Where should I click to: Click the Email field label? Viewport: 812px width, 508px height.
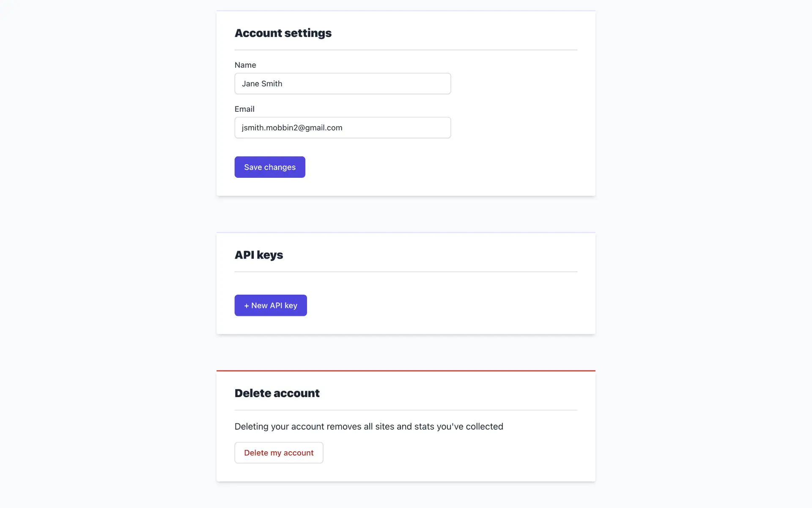click(x=244, y=109)
